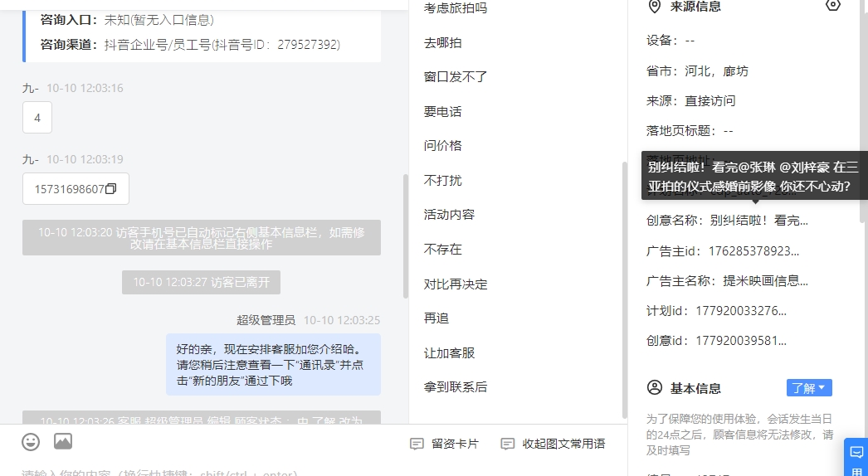Select quick reply 窗口发不了
The height and width of the screenshot is (476, 868).
coord(455,77)
